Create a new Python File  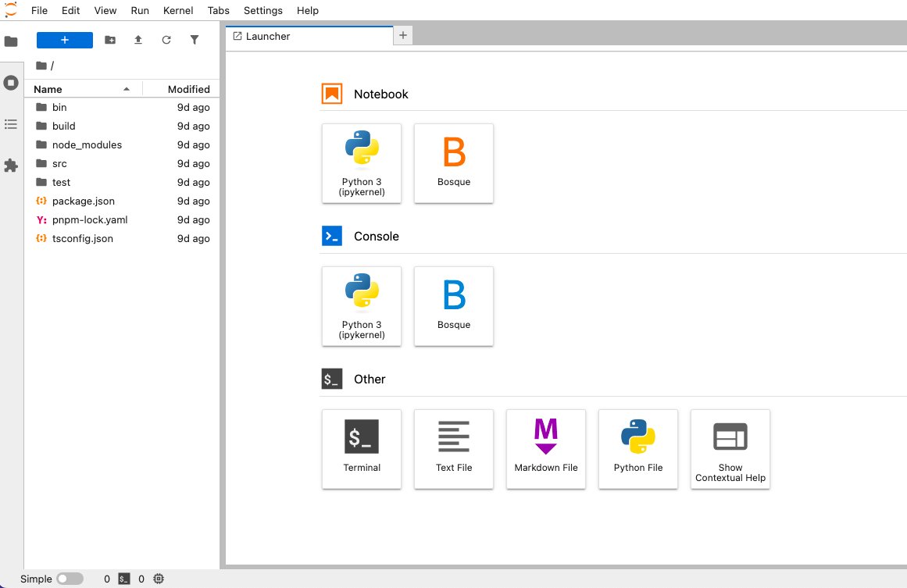tap(638, 449)
